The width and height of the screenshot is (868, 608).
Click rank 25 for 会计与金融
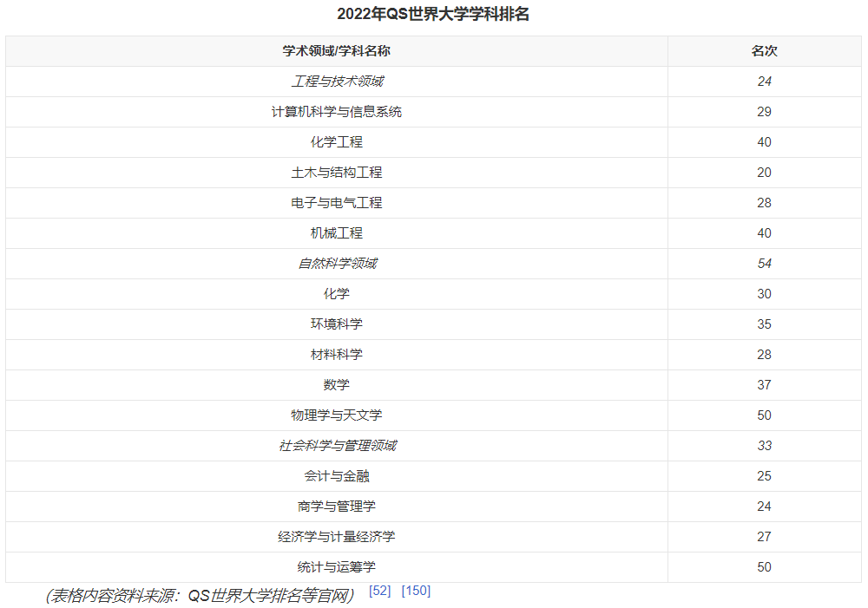click(765, 476)
